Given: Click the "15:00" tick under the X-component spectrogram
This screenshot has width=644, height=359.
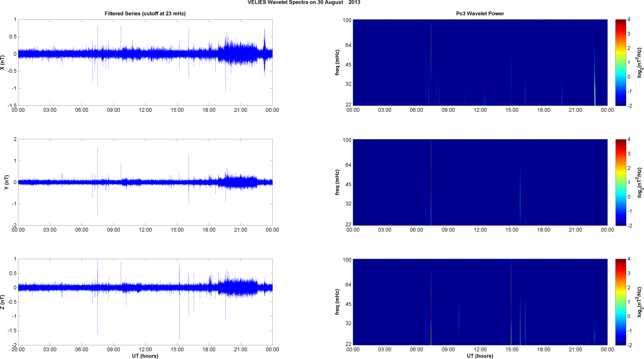Looking at the screenshot, I should [512, 110].
